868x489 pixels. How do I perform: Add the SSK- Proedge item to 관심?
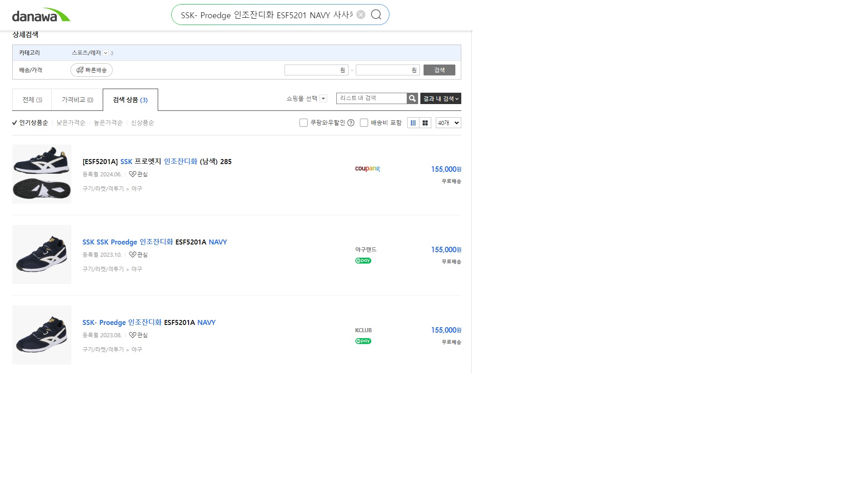(x=138, y=335)
